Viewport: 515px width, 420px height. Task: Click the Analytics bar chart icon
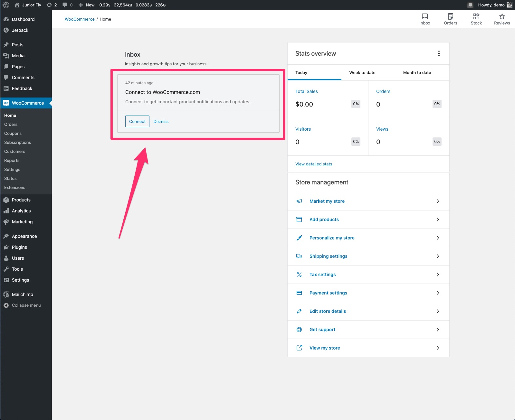6,211
